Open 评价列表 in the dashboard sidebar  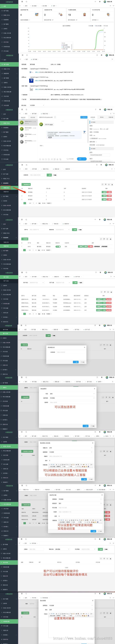click(x=9, y=42)
